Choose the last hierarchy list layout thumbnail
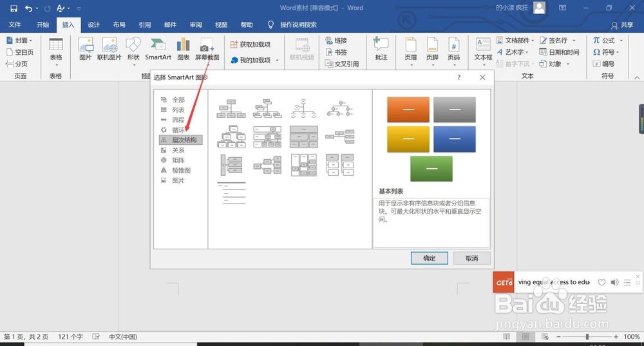 coord(231,193)
